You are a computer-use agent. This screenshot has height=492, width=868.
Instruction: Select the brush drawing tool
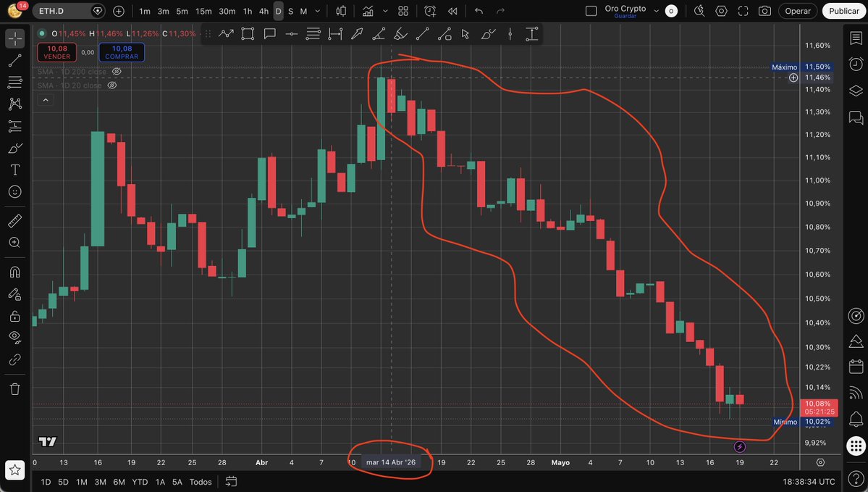coord(15,148)
